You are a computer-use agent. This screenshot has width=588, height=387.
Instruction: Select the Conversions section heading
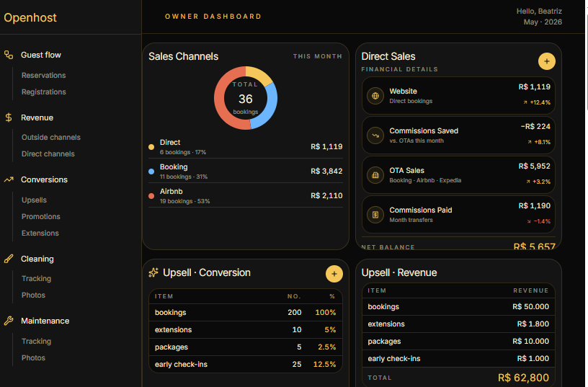44,179
